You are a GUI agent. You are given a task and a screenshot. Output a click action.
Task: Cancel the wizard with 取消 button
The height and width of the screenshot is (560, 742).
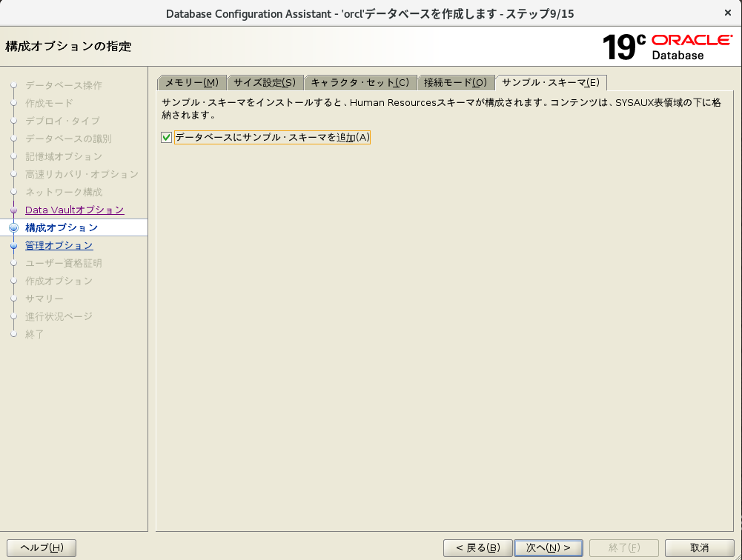[699, 547]
